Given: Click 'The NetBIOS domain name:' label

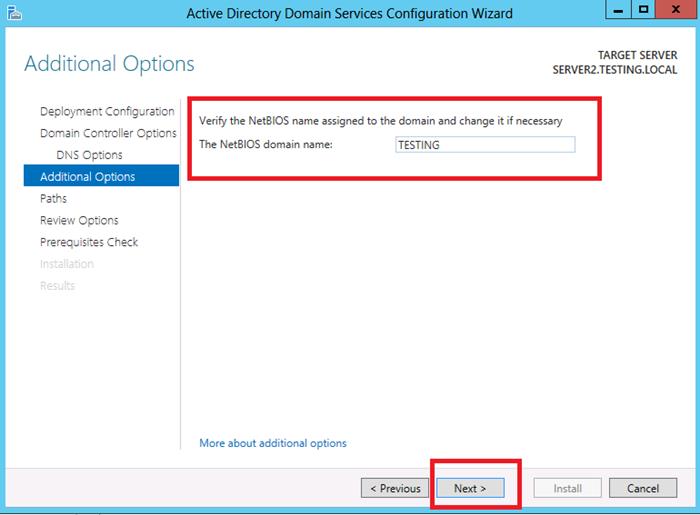Looking at the screenshot, I should coord(266,145).
